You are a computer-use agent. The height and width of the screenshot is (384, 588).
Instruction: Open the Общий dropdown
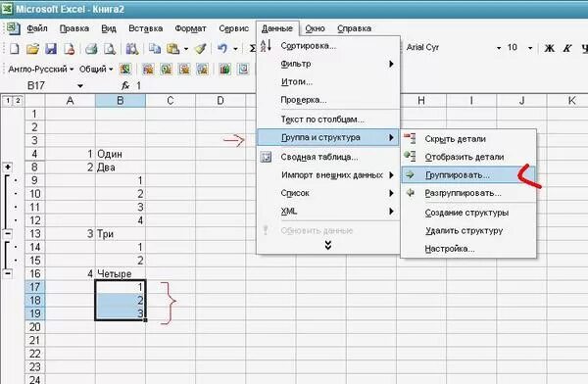(x=96, y=69)
